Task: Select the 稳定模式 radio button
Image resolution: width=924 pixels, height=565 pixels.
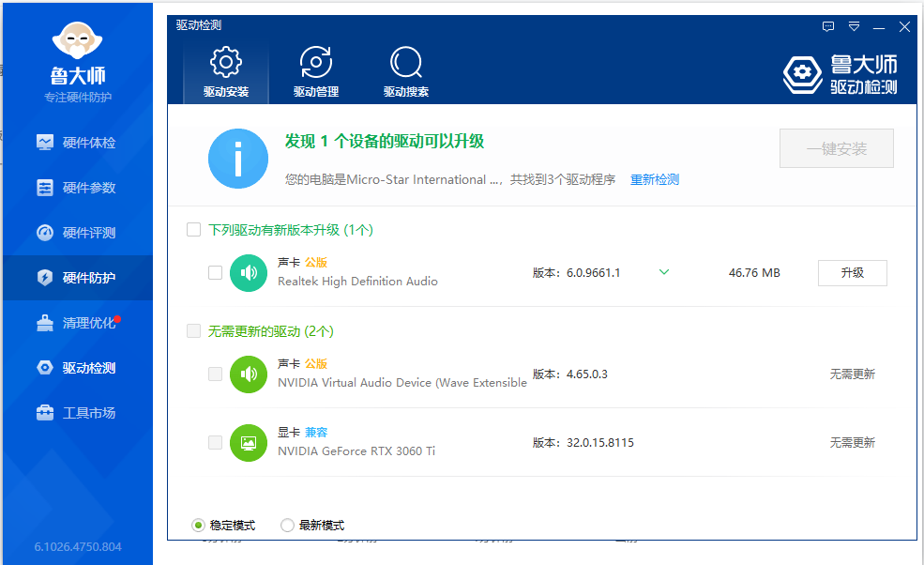Action: [x=199, y=525]
